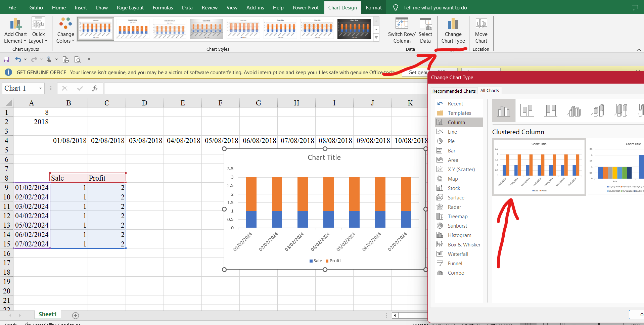Viewport: 644px width, 325px height.
Task: Open the Page Layout ribbon tab
Action: [130, 7]
